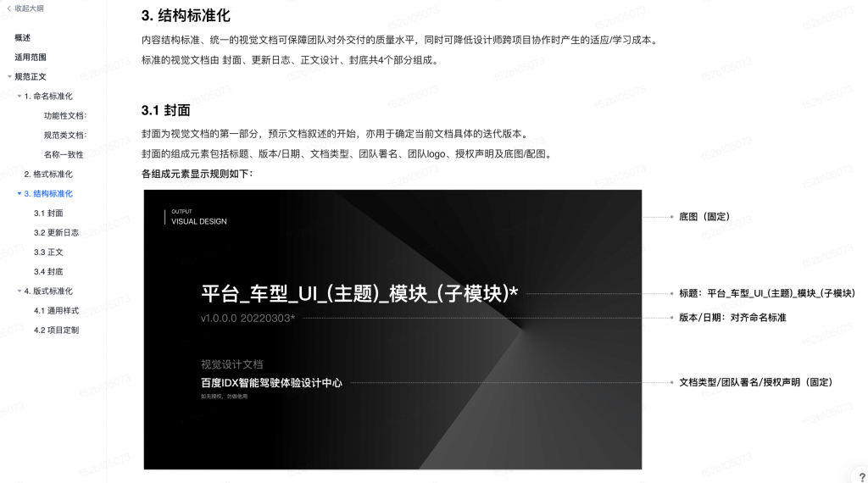Click the 3.1 封面 content heading
This screenshot has height=483, width=868.
(x=165, y=110)
